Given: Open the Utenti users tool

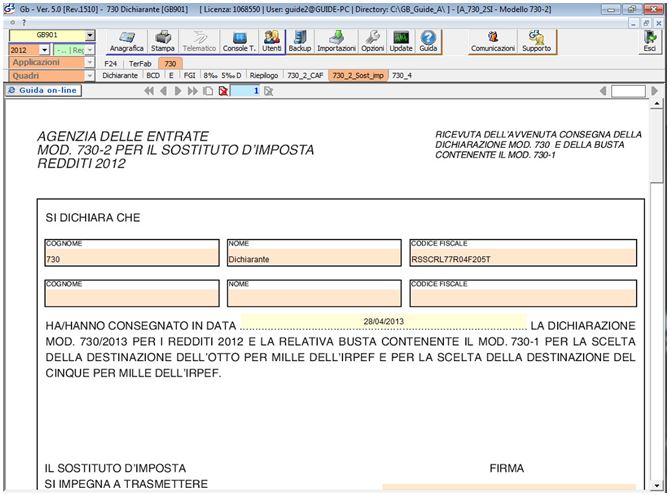Looking at the screenshot, I should click(272, 41).
